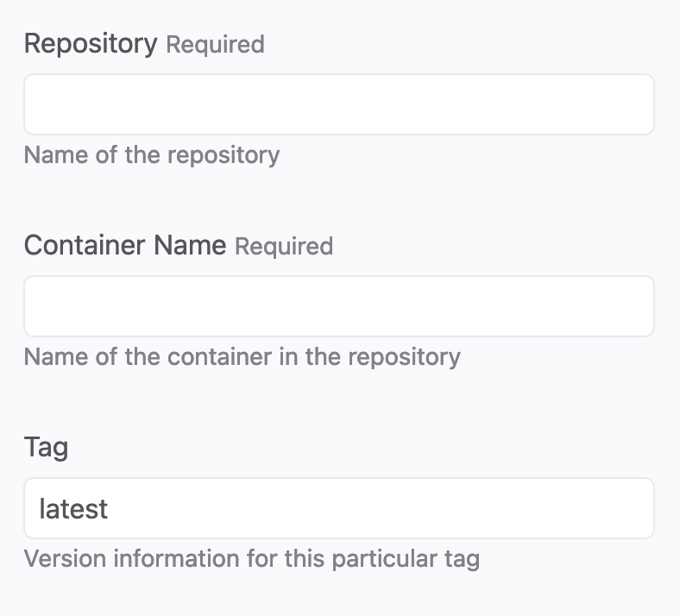Click the Tag input field containing latest
This screenshot has width=680, height=616.
pyautogui.click(x=338, y=508)
